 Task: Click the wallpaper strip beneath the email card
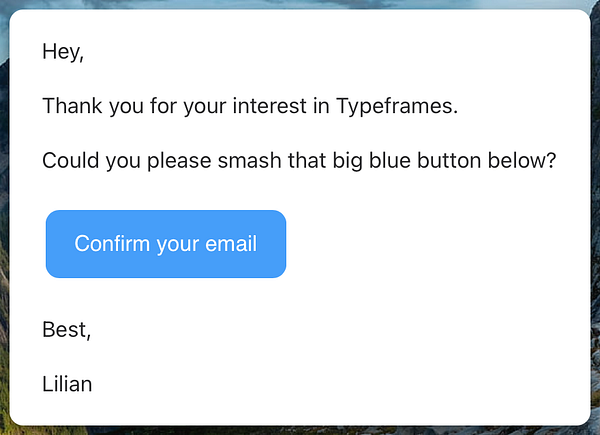(x=298, y=431)
